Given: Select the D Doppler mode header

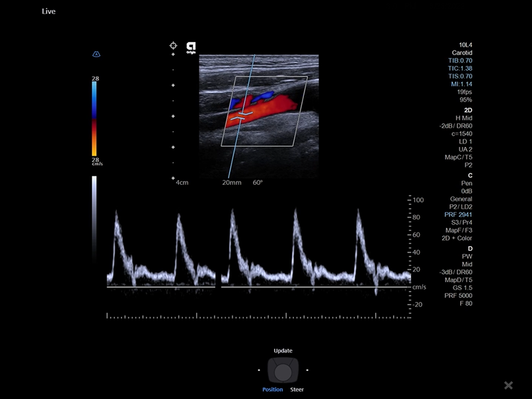Looking at the screenshot, I should [469, 248].
